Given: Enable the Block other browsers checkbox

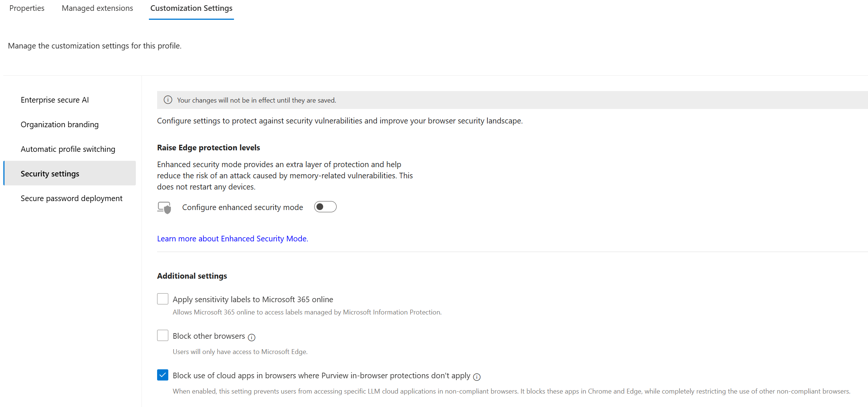Looking at the screenshot, I should [163, 335].
